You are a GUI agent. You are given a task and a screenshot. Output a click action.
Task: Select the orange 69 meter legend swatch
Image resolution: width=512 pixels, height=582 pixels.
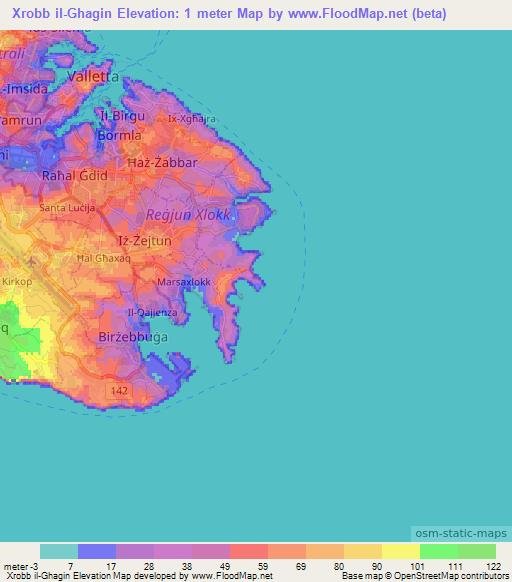(x=325, y=551)
